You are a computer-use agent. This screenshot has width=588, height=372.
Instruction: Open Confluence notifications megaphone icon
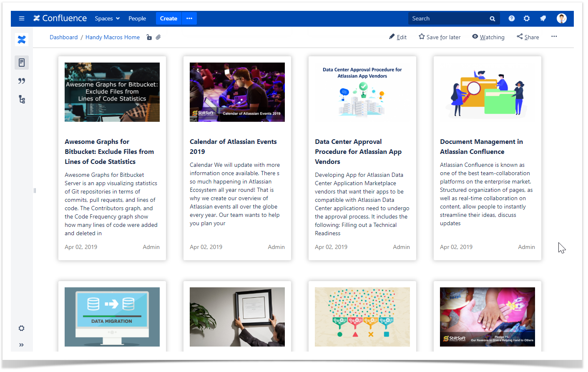pos(543,18)
